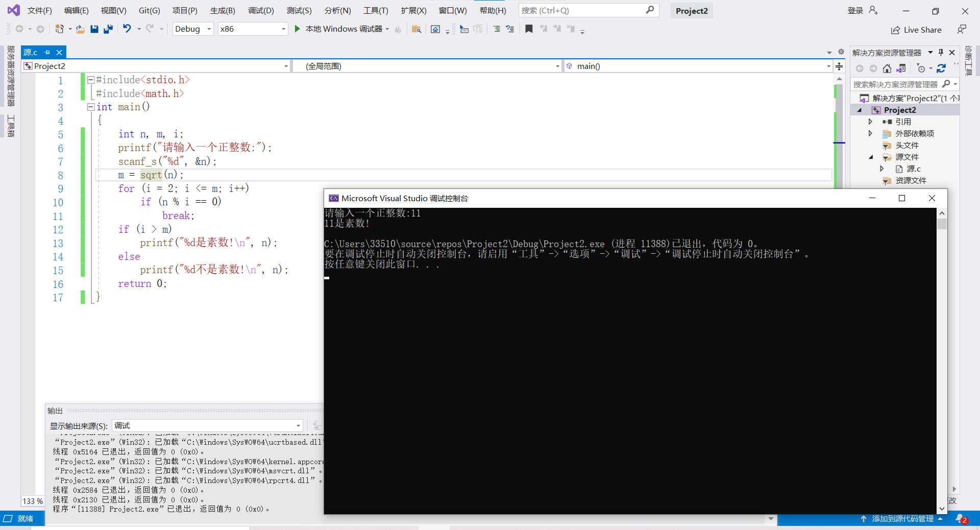Select 源.c file in Solution Explorer
980x530 pixels.
914,169
